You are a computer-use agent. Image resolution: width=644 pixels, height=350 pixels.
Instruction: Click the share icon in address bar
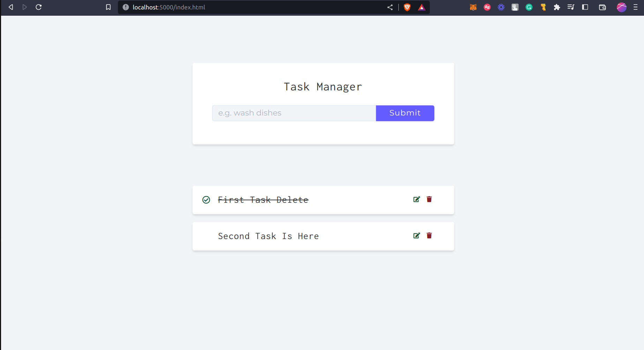tap(390, 7)
